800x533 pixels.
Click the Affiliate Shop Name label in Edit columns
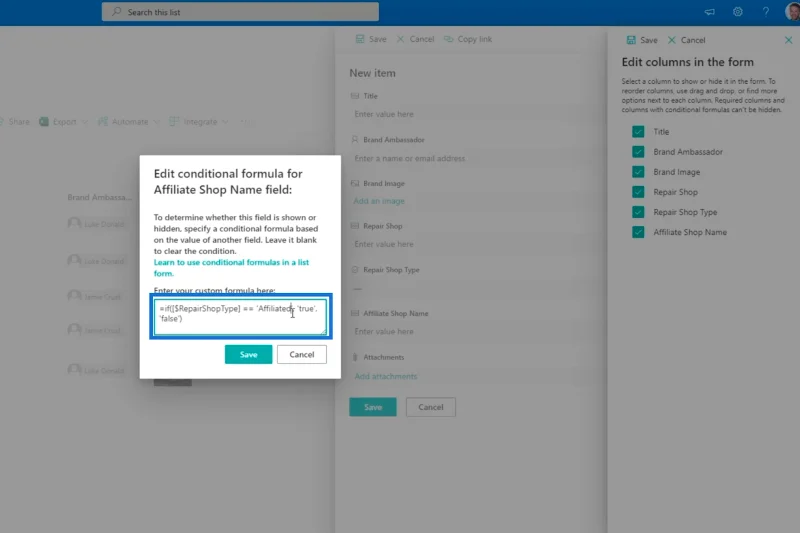pos(690,232)
